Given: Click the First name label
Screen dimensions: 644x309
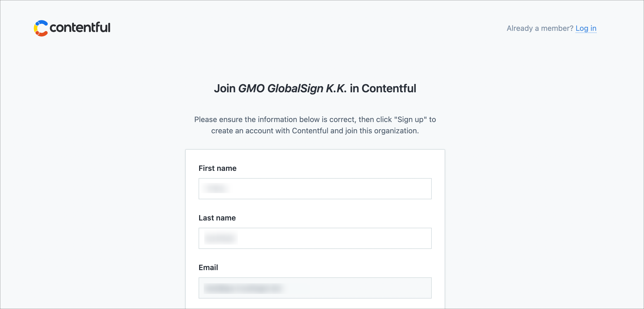Looking at the screenshot, I should [217, 168].
